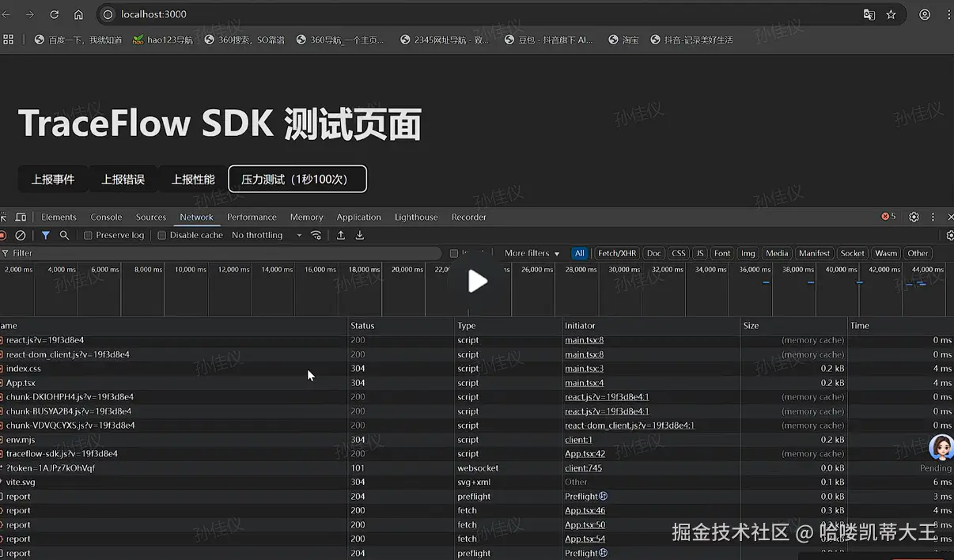
Task: Switch to Sources tab
Action: click(x=151, y=217)
